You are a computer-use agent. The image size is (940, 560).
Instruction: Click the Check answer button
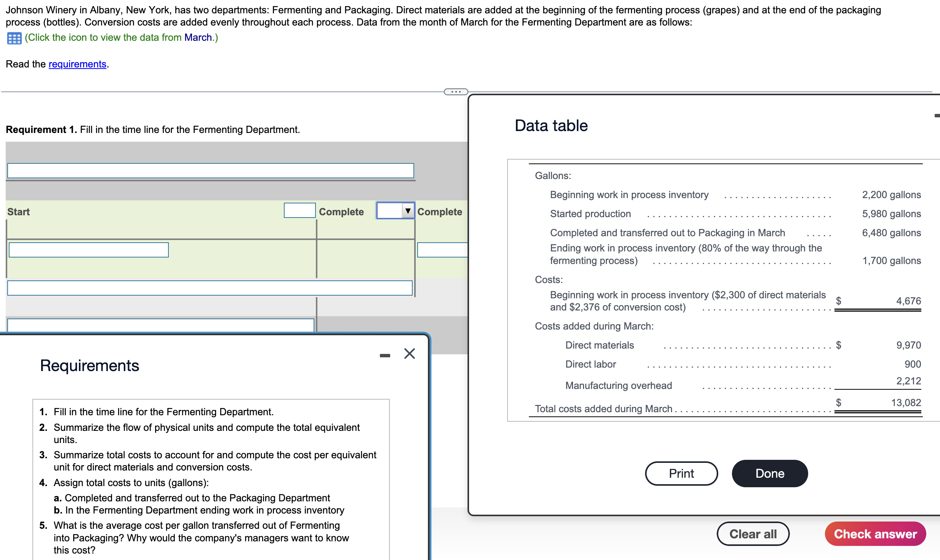[x=875, y=534]
